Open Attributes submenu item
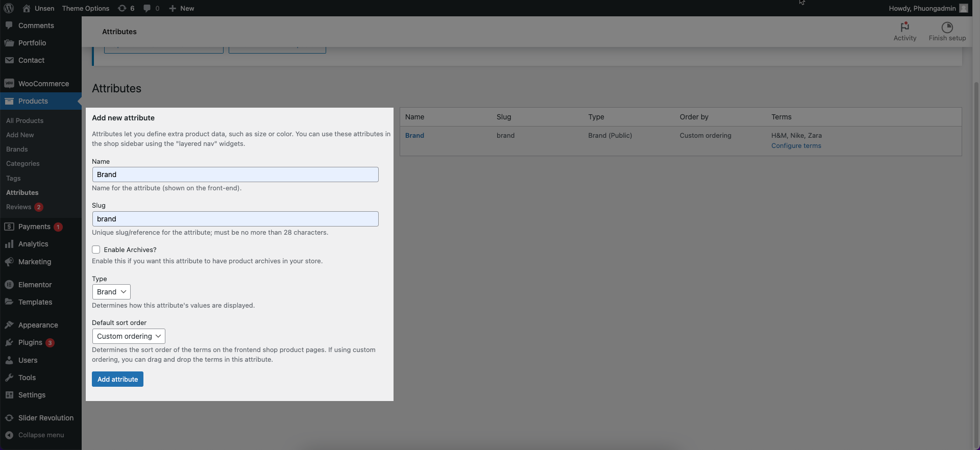The image size is (980, 450). [x=22, y=192]
